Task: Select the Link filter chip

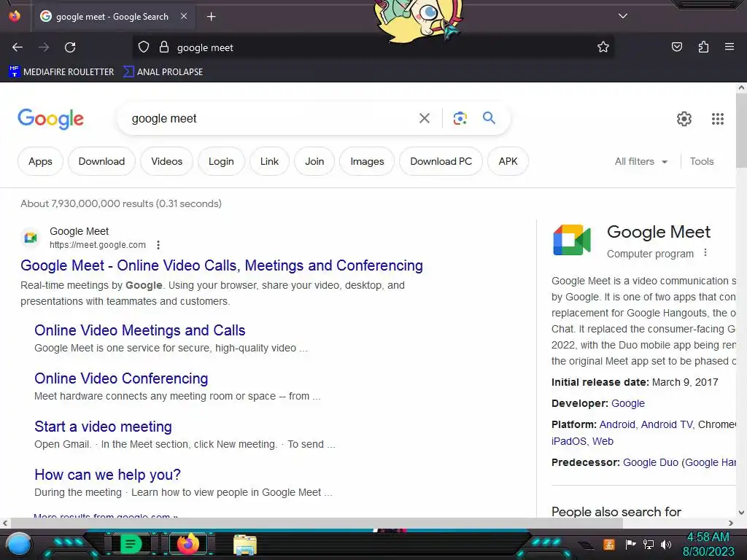Action: [269, 161]
